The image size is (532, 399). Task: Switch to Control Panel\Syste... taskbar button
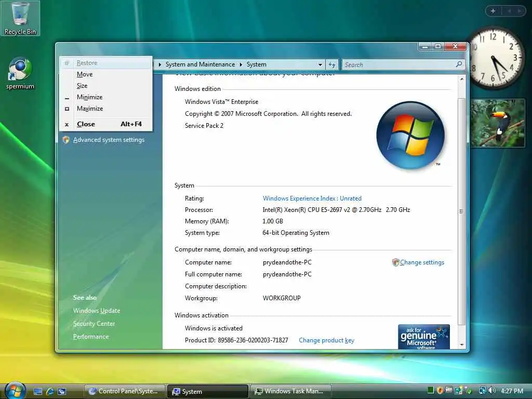[124, 391]
